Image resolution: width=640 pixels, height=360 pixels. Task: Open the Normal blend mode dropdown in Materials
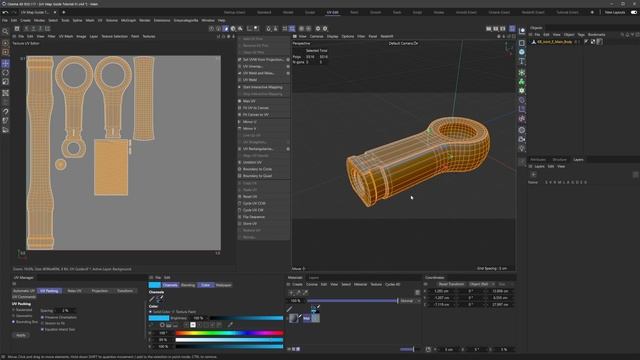[410, 301]
